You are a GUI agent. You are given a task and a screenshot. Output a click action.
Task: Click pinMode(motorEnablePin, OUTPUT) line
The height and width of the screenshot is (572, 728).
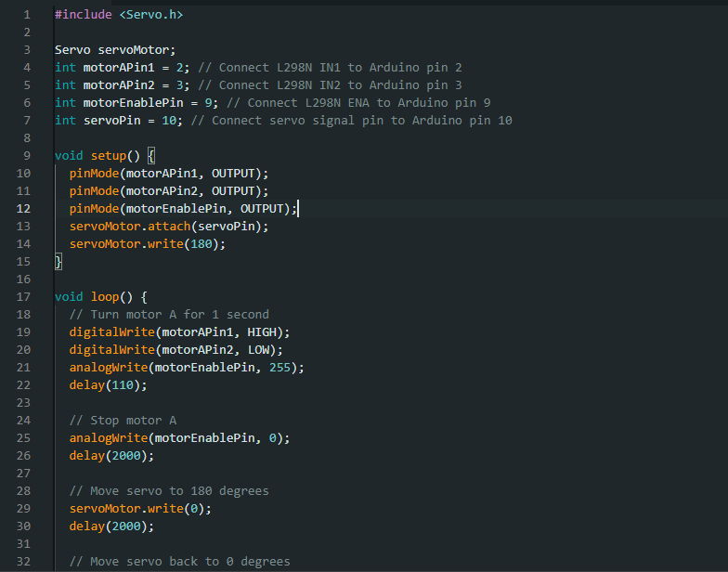(x=184, y=209)
